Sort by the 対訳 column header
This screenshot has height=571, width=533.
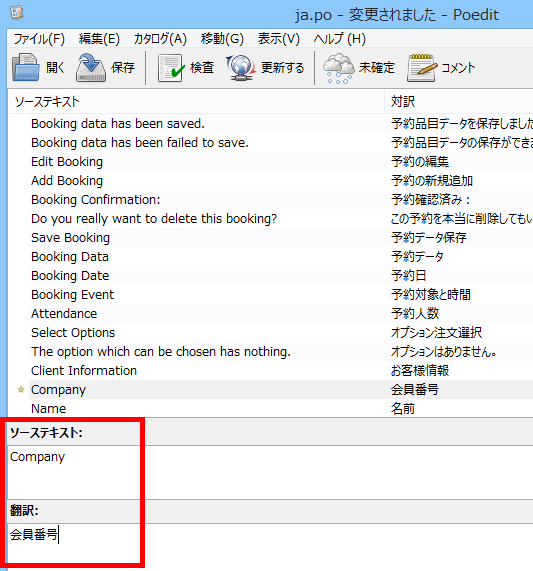459,102
